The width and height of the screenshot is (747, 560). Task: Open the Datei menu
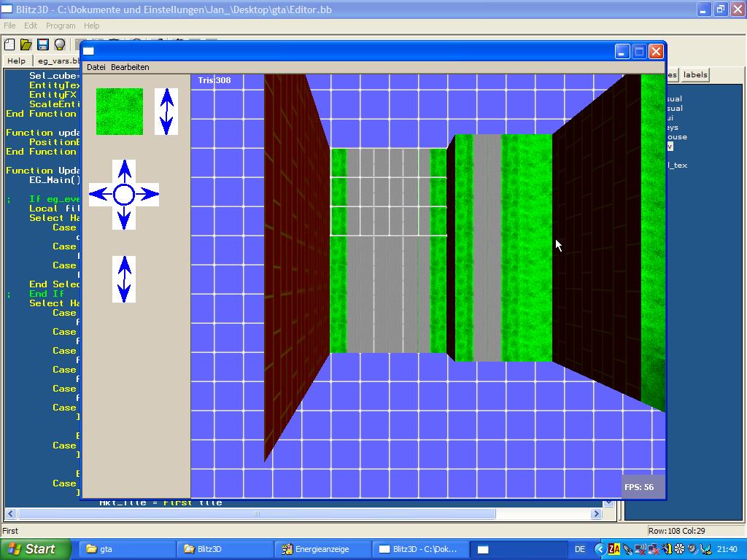click(96, 67)
